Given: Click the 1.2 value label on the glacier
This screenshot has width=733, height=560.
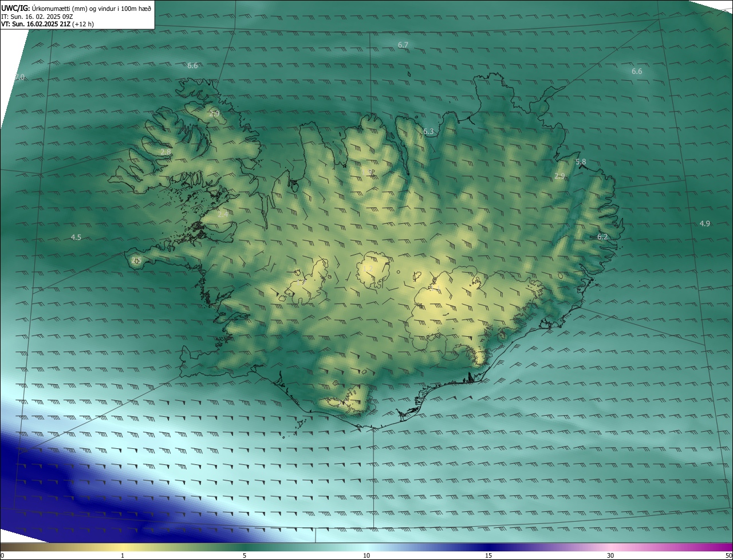Looking at the screenshot, I should point(368,268).
